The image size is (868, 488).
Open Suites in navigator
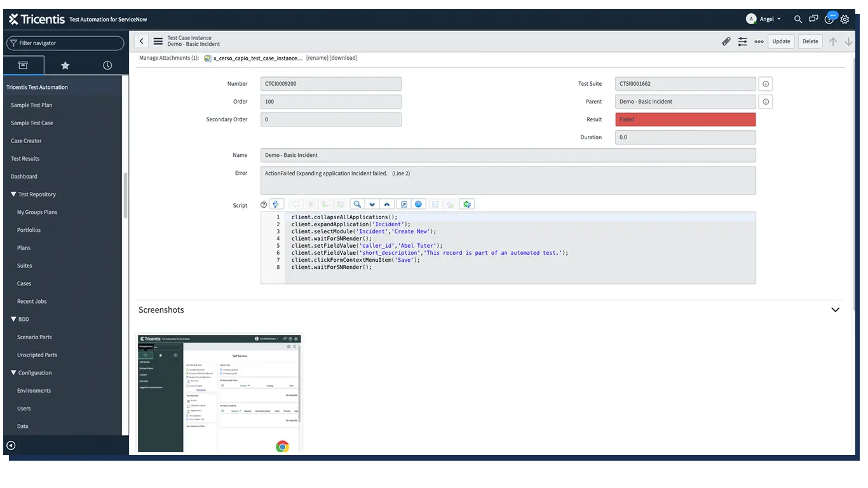pos(24,266)
